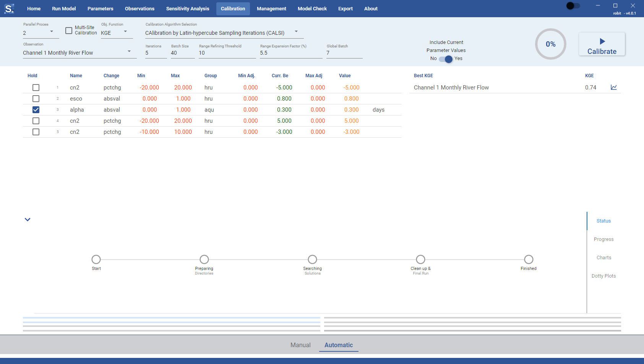Open the Dotty Plots side tab

[603, 276]
